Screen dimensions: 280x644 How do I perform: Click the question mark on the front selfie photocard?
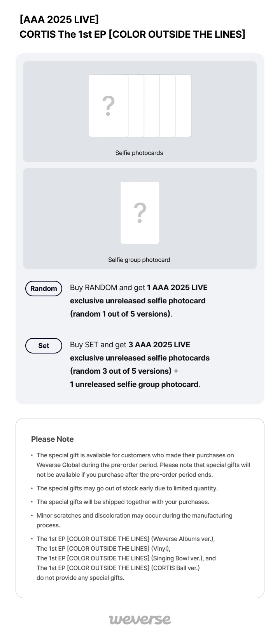[108, 106]
